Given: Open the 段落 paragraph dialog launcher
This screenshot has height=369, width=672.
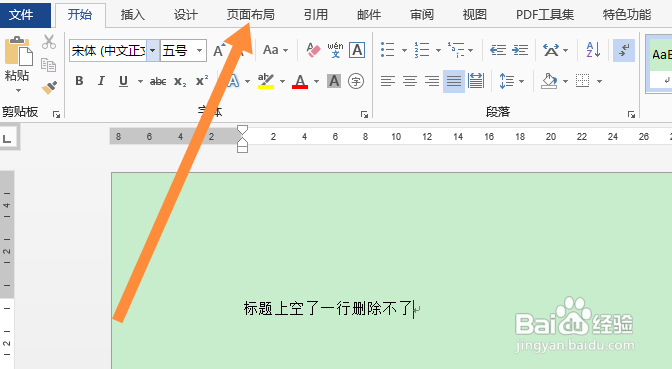Looking at the screenshot, I should [631, 114].
